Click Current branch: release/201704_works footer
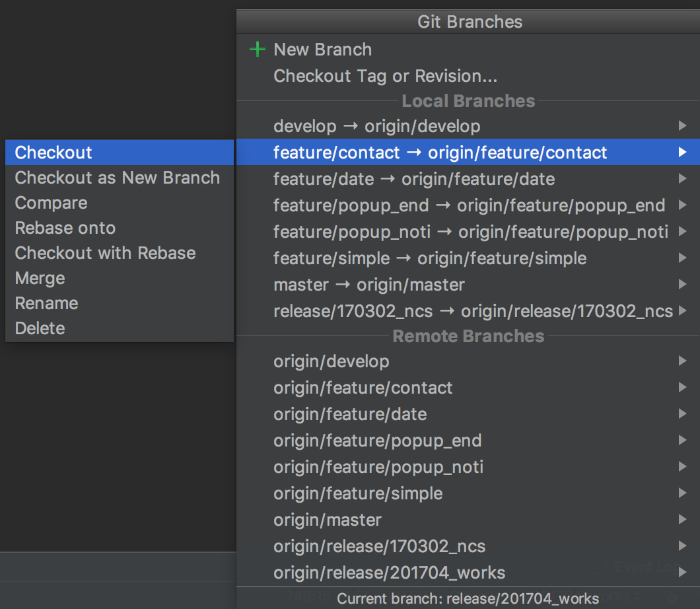The width and height of the screenshot is (700, 609). (468, 598)
